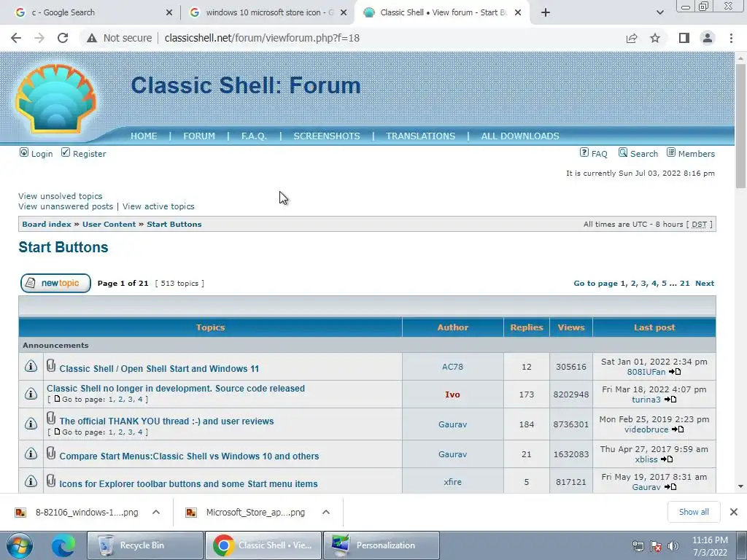
Task: Open Board index breadcrumb link
Action: point(47,225)
